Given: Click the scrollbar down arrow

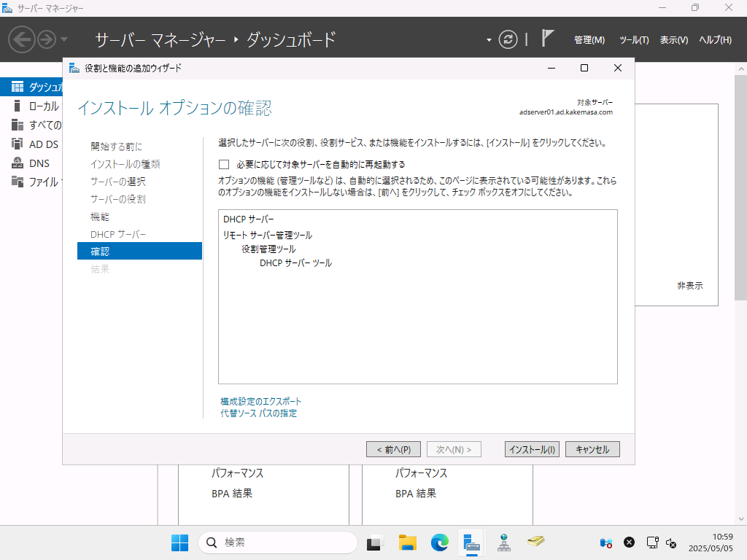Looking at the screenshot, I should point(741,518).
